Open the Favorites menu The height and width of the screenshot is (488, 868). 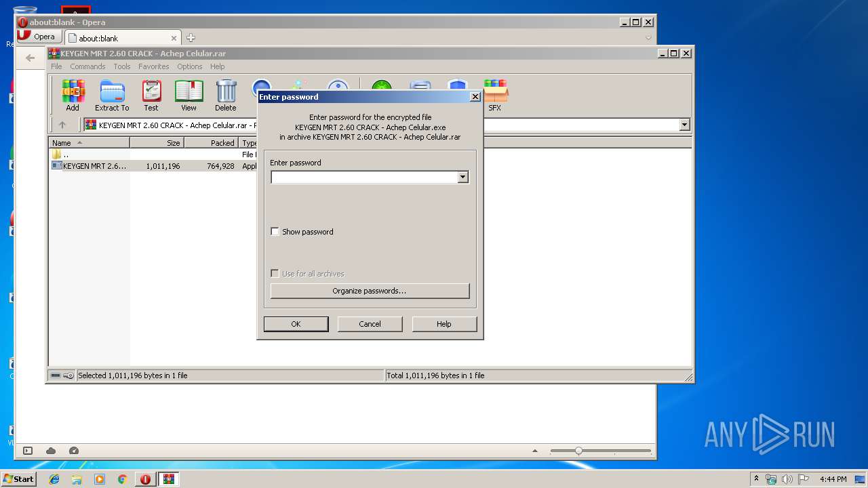pyautogui.click(x=154, y=66)
